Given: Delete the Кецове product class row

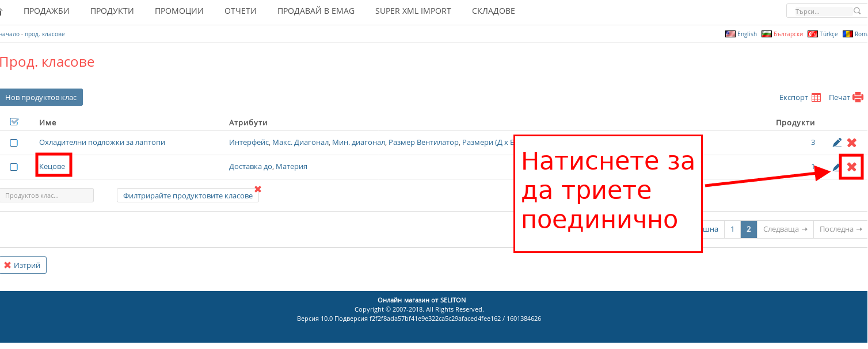Looking at the screenshot, I should [851, 167].
